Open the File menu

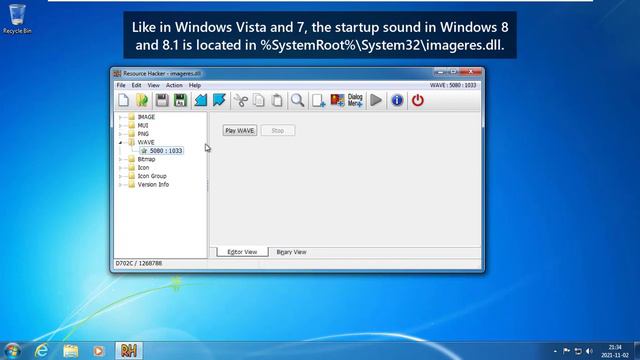[121, 85]
